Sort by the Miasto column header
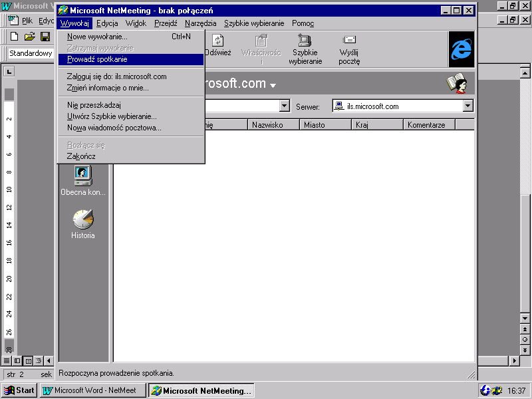 click(325, 125)
